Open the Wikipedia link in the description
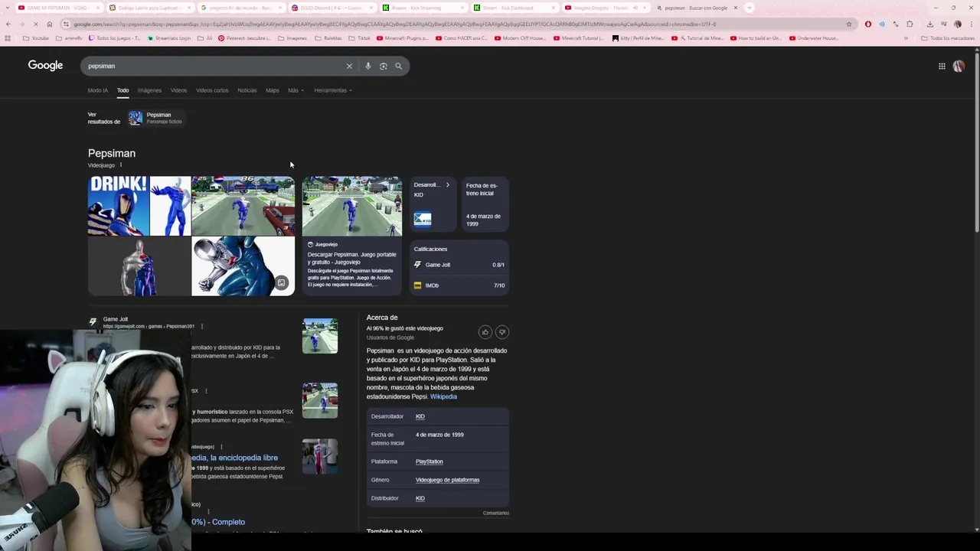The image size is (980, 551). point(443,396)
